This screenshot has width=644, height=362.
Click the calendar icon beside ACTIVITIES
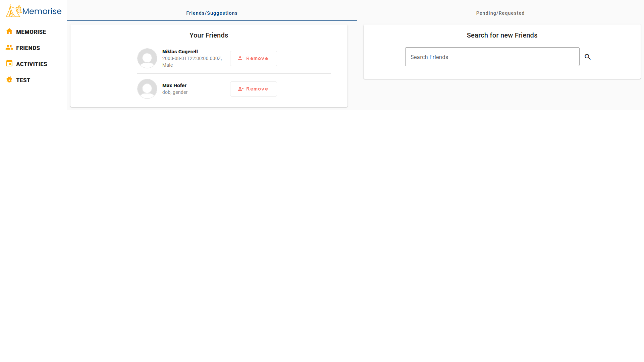9,63
